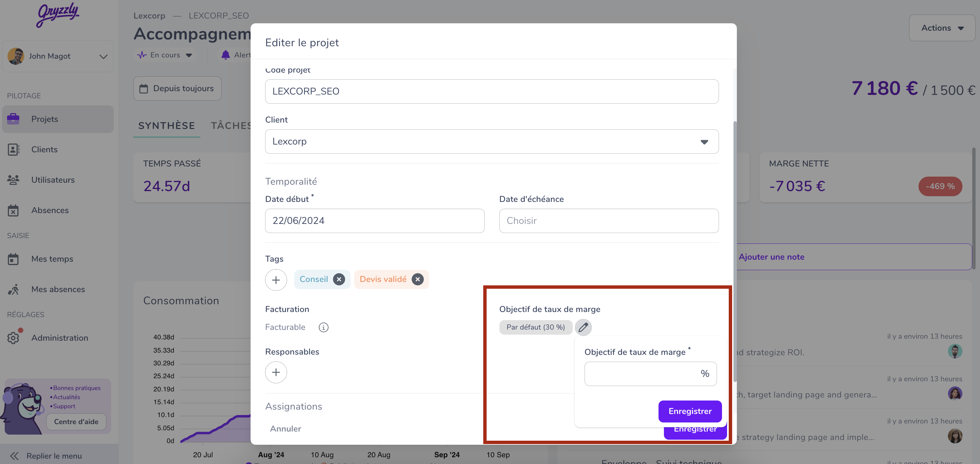Click the third activity note avatar
Screen dimensions: 980x464
click(955, 436)
